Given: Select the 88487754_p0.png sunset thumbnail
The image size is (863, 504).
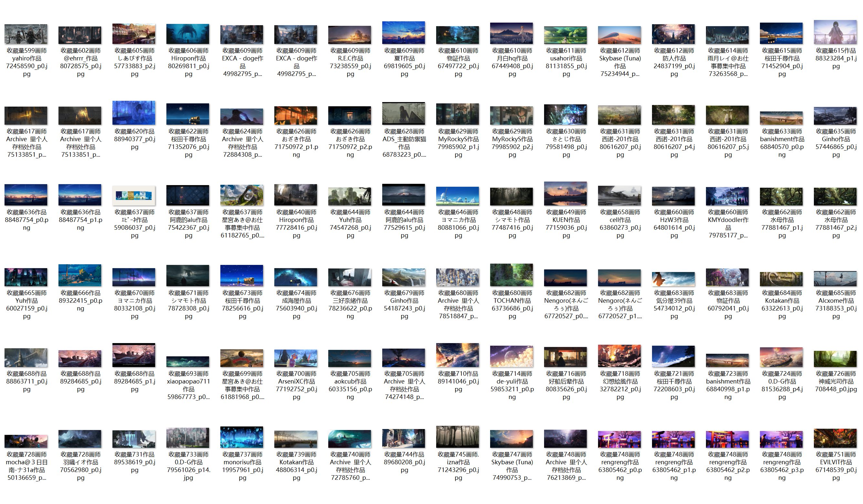Looking at the screenshot, I should click(26, 195).
